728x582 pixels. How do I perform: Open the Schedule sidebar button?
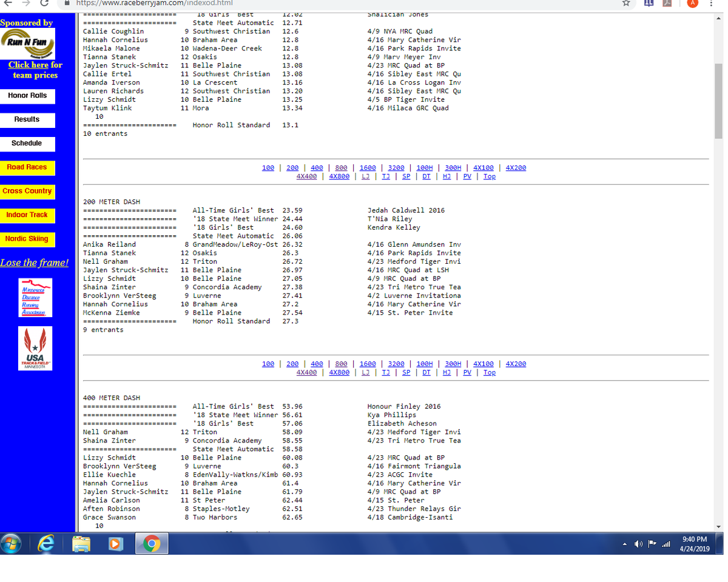point(27,144)
